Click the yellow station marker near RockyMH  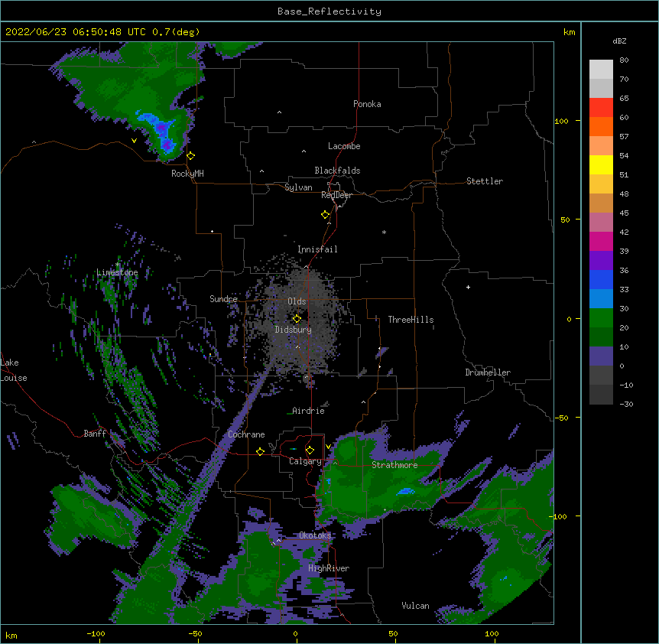pos(191,155)
